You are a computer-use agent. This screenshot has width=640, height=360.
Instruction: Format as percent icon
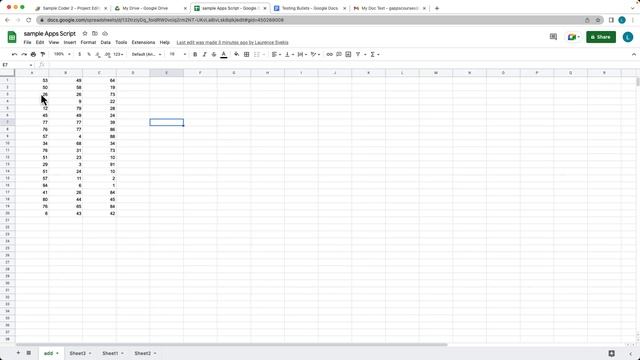tap(89, 54)
